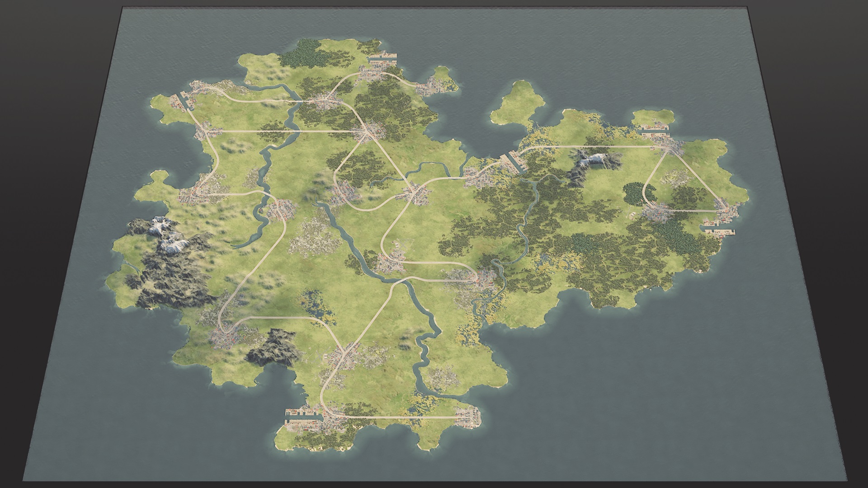
Task: Click the harbor on the far eastern coast
Action: click(x=719, y=229)
